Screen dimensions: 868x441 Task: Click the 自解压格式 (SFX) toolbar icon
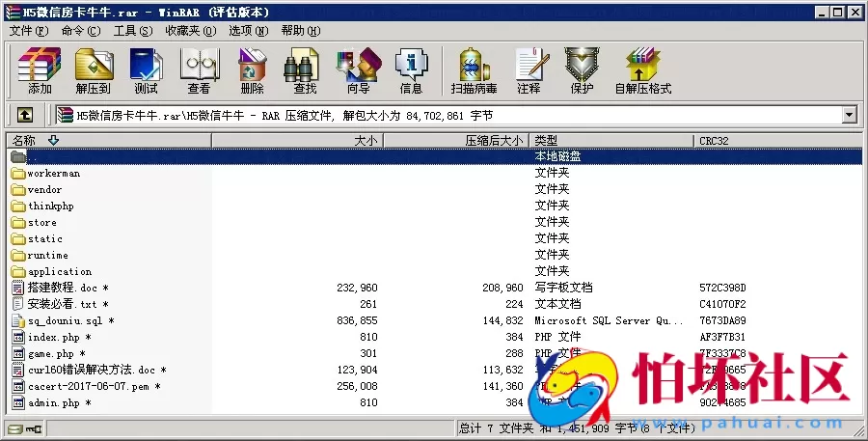pos(642,70)
